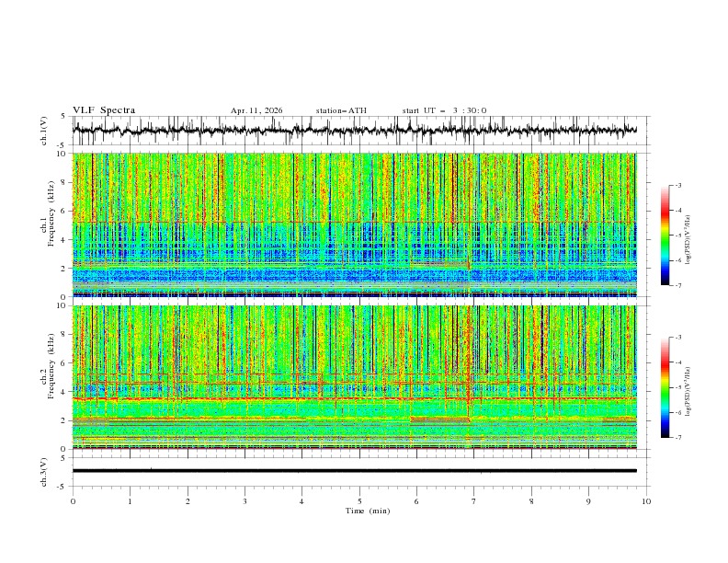Click the ch.1(V) waveform axis label
The width and height of the screenshot is (728, 563).
(44, 131)
